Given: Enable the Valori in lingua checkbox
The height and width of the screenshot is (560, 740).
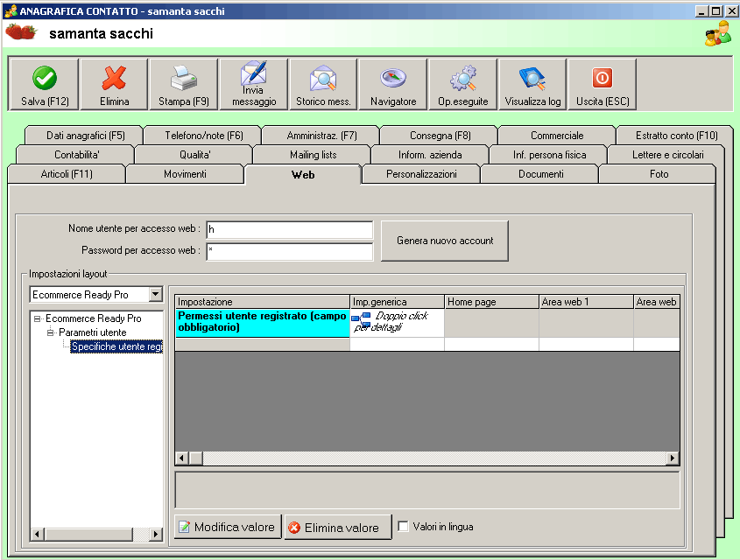Looking at the screenshot, I should click(x=404, y=527).
